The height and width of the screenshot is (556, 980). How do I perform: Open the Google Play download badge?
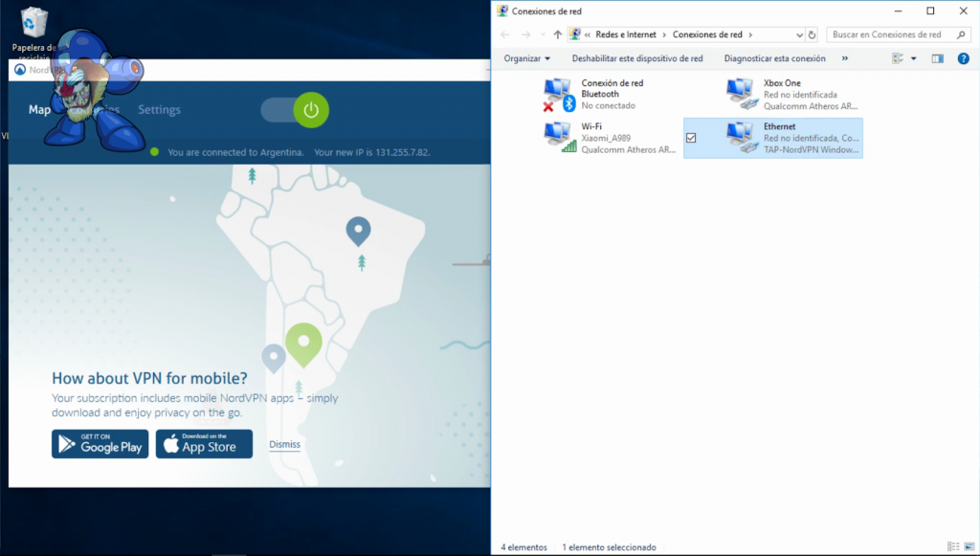coord(100,444)
